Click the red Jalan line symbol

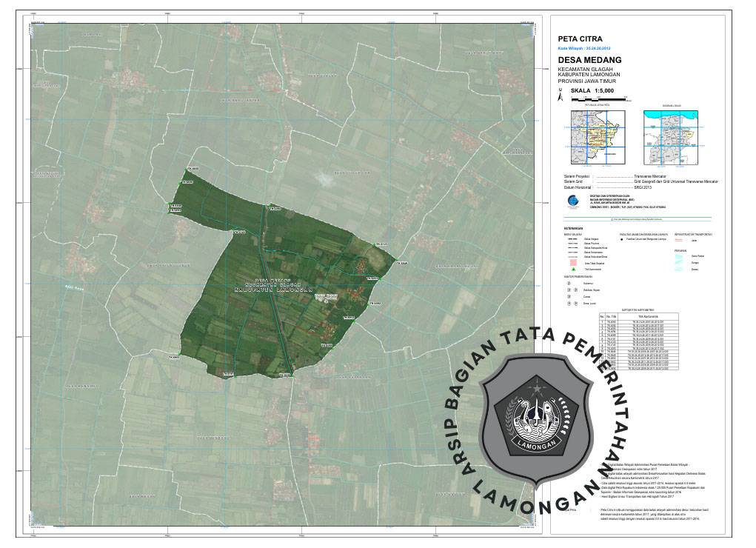678,241
